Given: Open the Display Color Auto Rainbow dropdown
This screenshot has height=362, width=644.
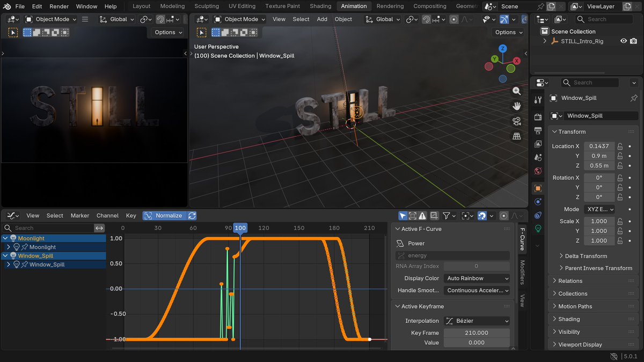Looking at the screenshot, I should point(477,278).
